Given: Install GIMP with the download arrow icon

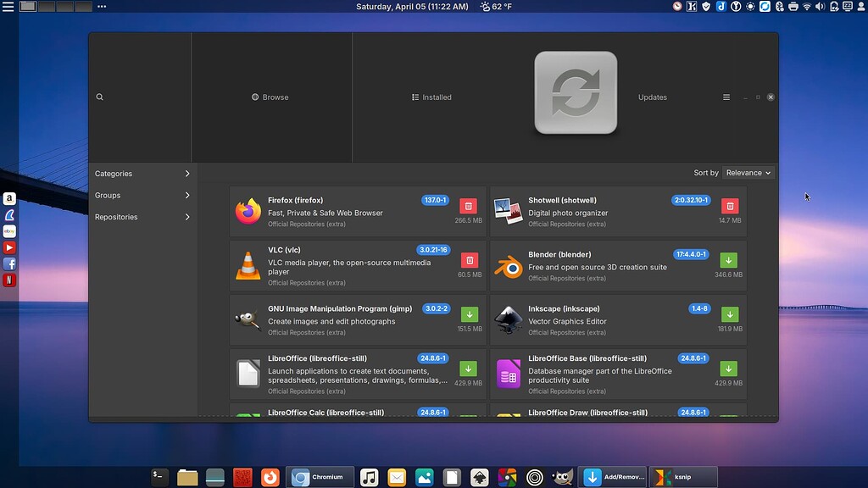Looking at the screenshot, I should pyautogui.click(x=469, y=314).
